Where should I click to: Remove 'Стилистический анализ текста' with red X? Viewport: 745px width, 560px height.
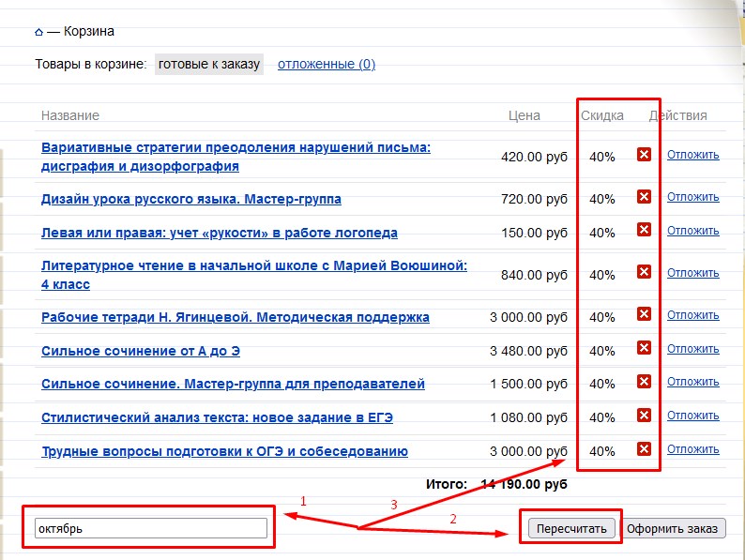coord(644,416)
